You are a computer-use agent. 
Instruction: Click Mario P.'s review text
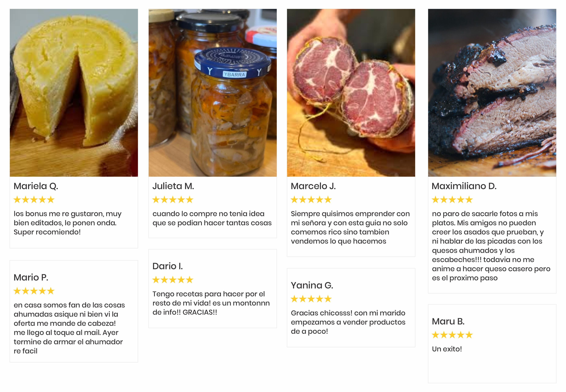pyautogui.click(x=69, y=328)
